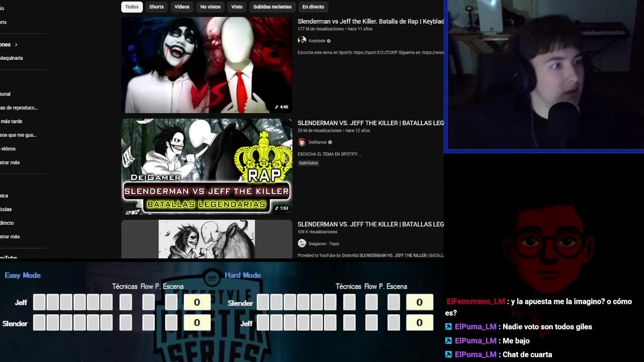Image resolution: width=644 pixels, height=362 pixels.
Task: Open Deigamer - Topic channel avatar icon
Action: point(302,243)
